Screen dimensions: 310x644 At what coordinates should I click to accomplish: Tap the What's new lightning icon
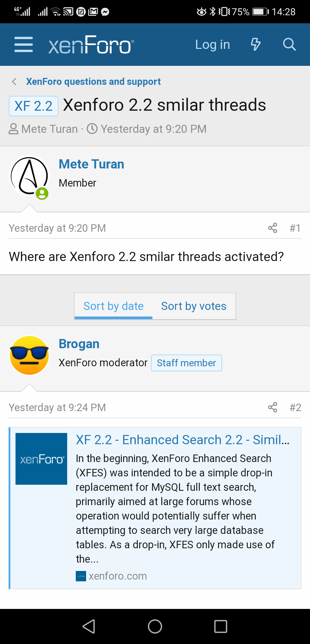coord(255,45)
